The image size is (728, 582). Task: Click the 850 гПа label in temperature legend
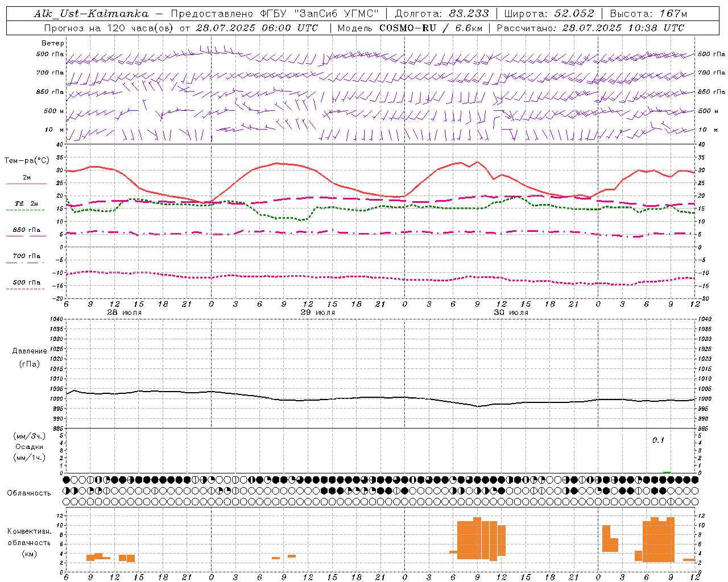pos(26,230)
